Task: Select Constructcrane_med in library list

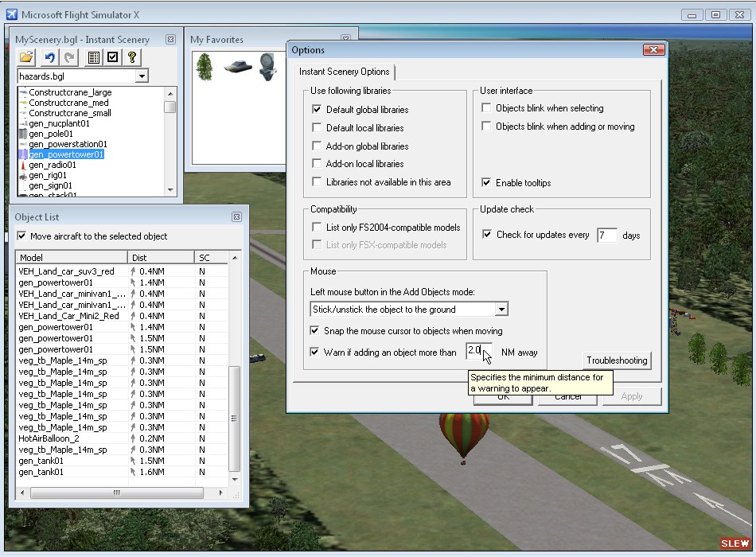Action: (x=68, y=103)
